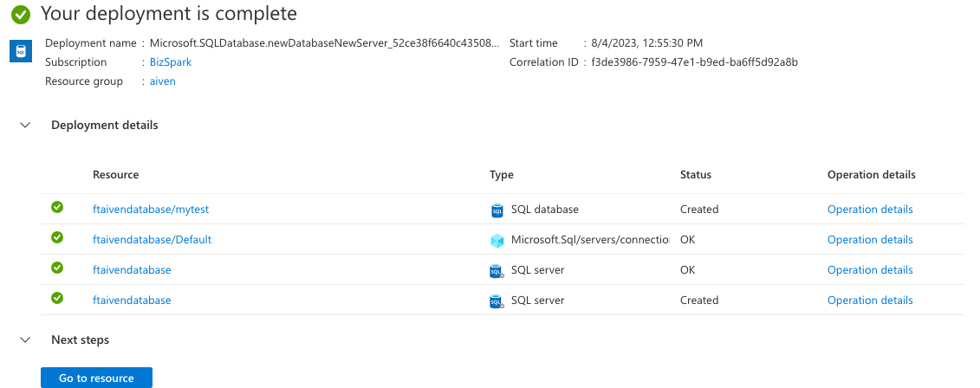
Task: Collapse the Next steps section
Action: (x=25, y=339)
